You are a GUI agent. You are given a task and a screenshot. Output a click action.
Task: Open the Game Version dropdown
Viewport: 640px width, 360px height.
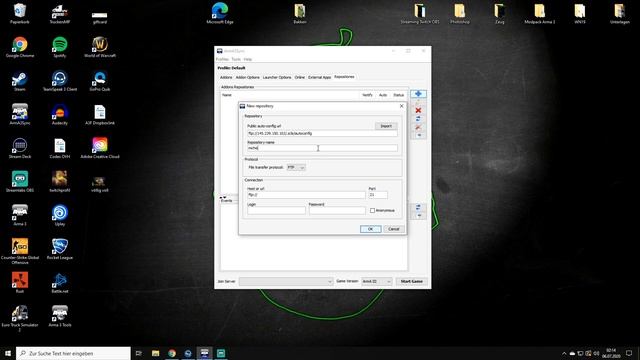(377, 281)
